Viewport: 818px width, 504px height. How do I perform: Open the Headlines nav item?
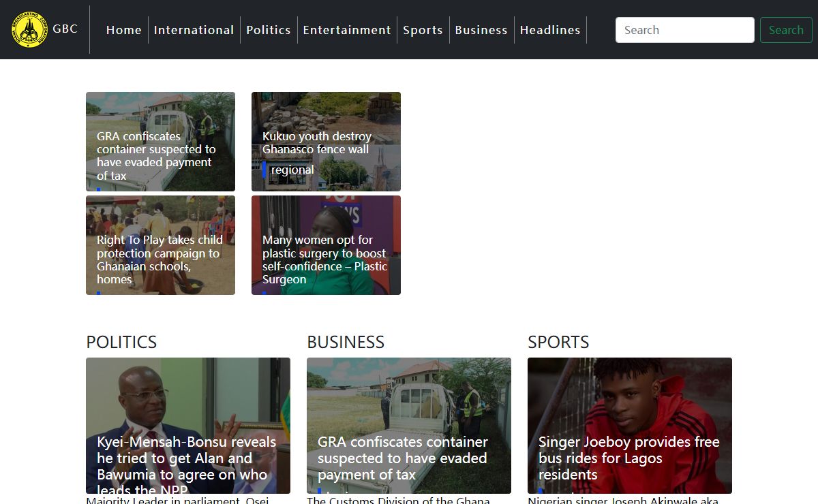click(x=550, y=30)
